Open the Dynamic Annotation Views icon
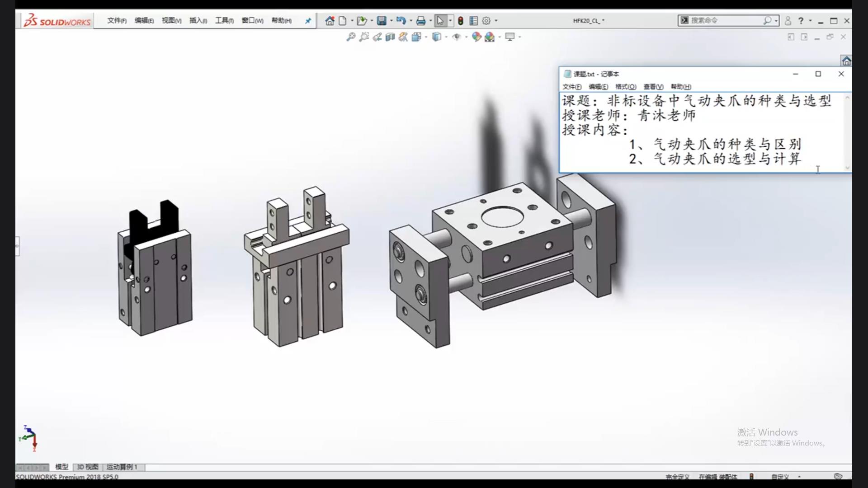The height and width of the screenshot is (488, 868). pos(403,37)
